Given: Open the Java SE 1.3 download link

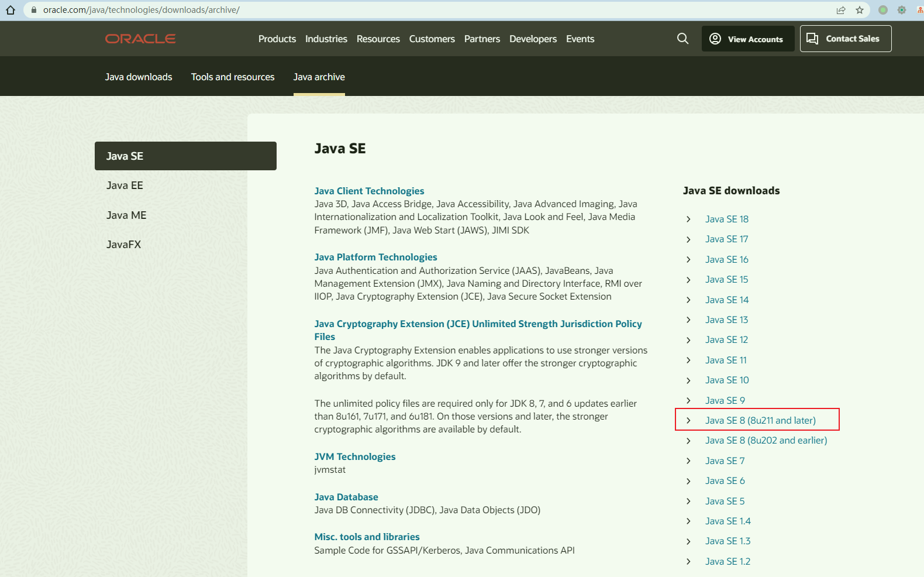Looking at the screenshot, I should 728,541.
